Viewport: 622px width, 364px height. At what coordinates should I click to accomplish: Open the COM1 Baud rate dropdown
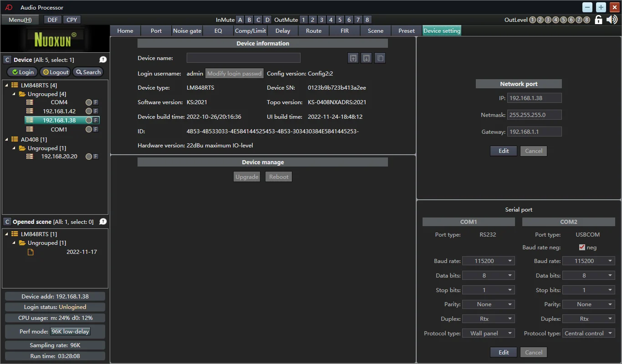click(488, 261)
